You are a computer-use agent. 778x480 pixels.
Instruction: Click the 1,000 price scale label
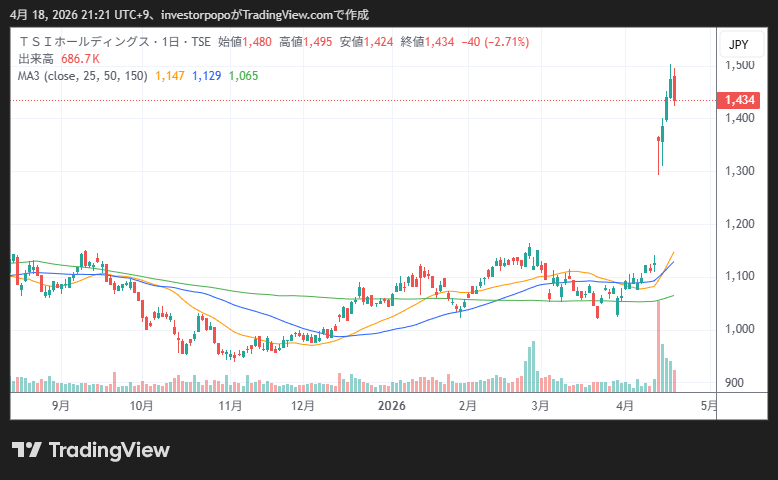[x=740, y=329]
